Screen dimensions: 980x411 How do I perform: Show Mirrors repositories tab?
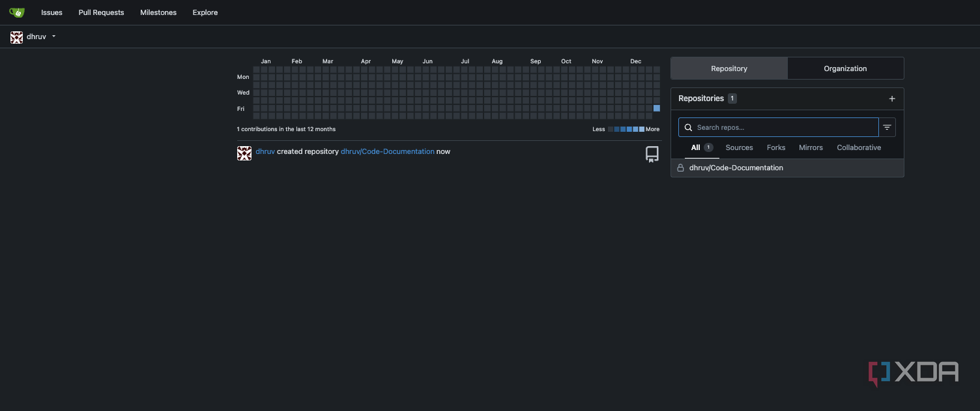tap(811, 147)
